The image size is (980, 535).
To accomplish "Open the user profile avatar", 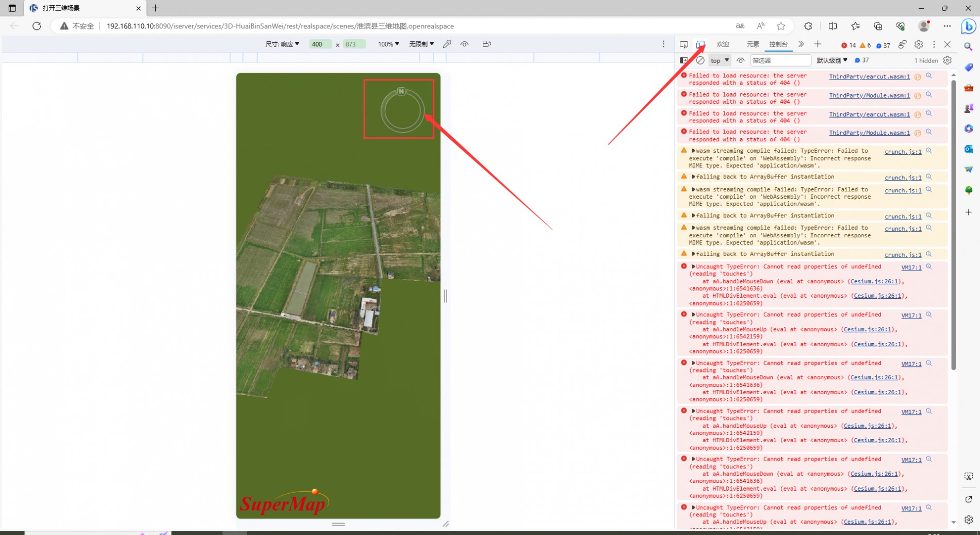I will [924, 26].
